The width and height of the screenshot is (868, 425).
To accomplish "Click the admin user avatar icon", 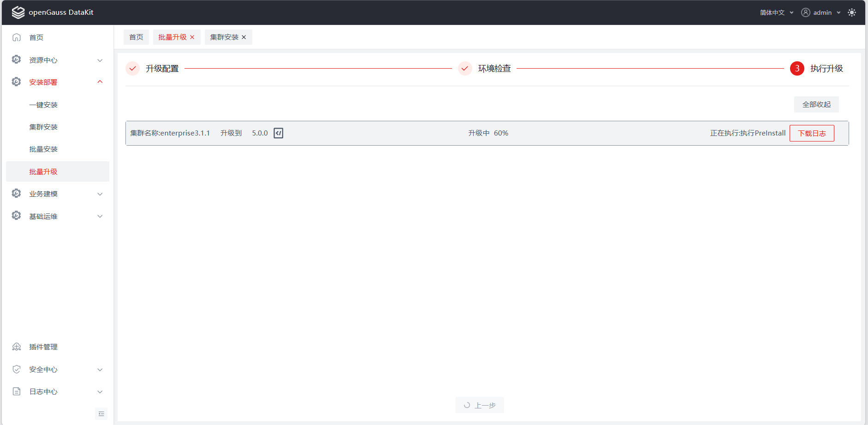I will pos(805,12).
